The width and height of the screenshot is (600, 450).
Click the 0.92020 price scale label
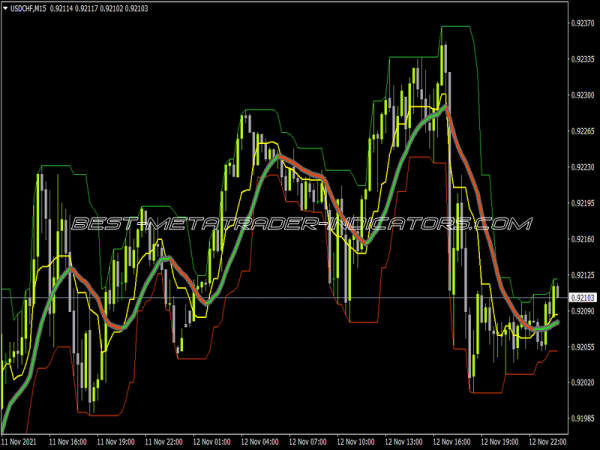(x=583, y=383)
